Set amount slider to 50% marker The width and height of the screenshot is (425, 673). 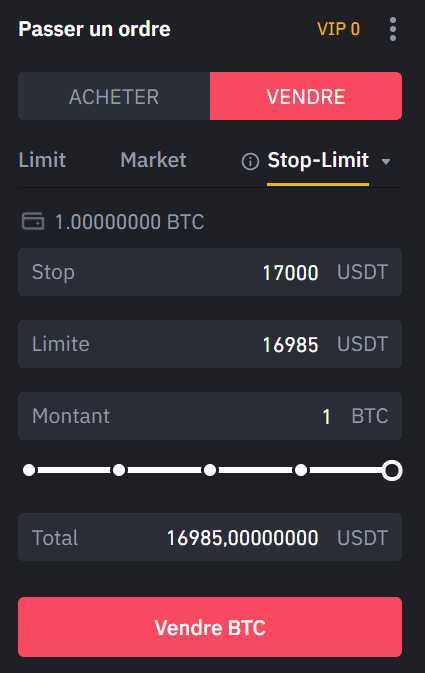click(x=210, y=470)
